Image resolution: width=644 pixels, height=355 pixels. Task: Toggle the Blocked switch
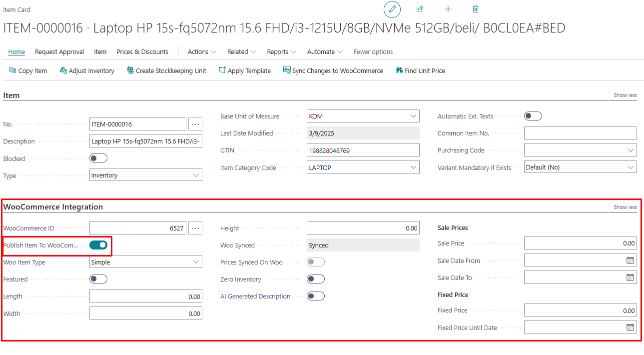(98, 158)
